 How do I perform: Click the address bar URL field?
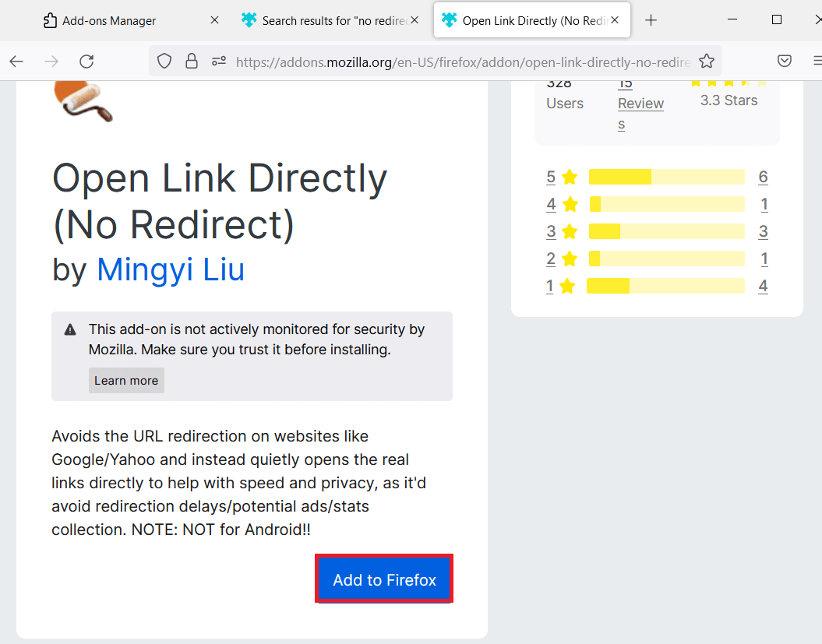pyautogui.click(x=462, y=62)
